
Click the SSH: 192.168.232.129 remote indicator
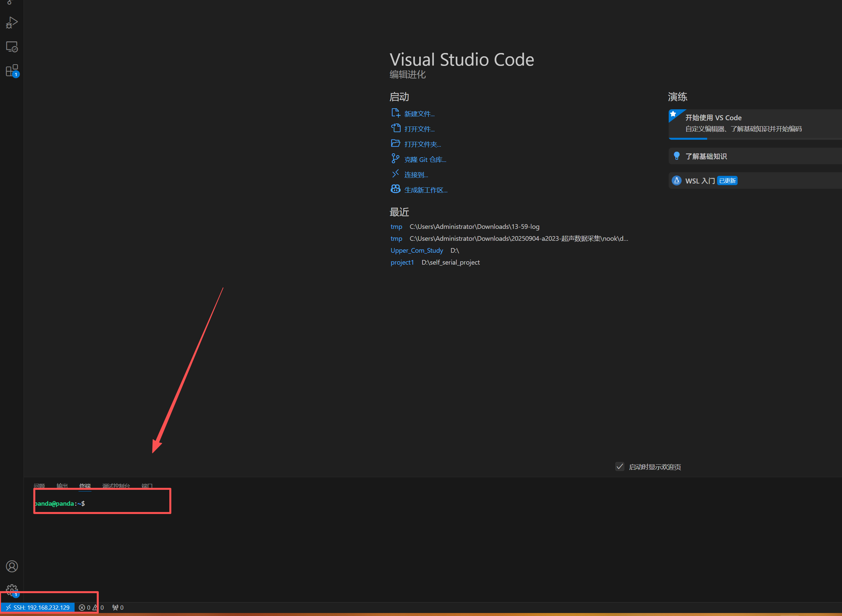[38, 607]
